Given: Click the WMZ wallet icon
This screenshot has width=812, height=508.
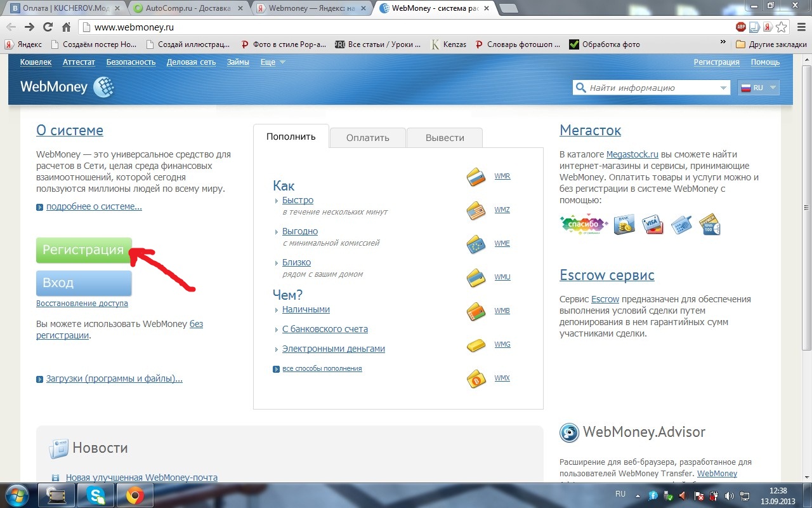Looking at the screenshot, I should (476, 210).
